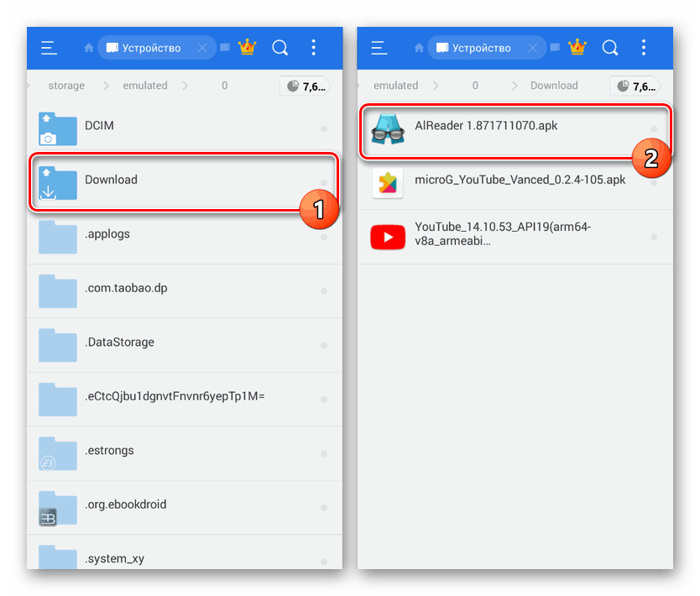Image resolution: width=700 pixels, height=596 pixels.
Task: Tap the microG puzzle-piece APK icon
Action: point(387,182)
